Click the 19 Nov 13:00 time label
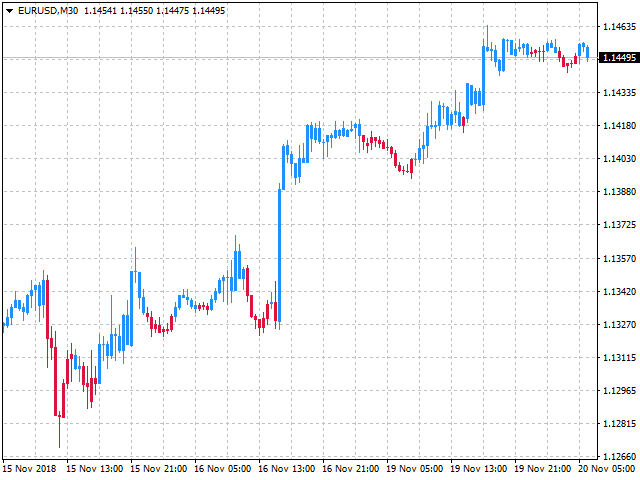 (x=477, y=468)
